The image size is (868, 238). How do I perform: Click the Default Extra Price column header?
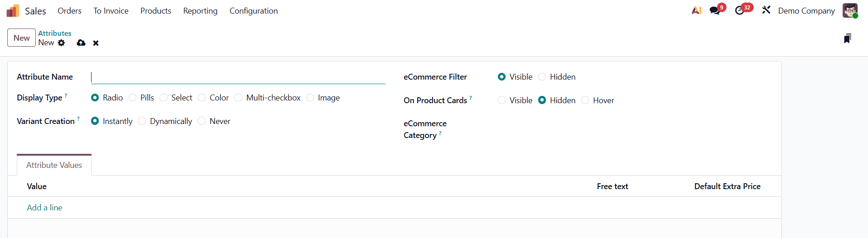727,186
